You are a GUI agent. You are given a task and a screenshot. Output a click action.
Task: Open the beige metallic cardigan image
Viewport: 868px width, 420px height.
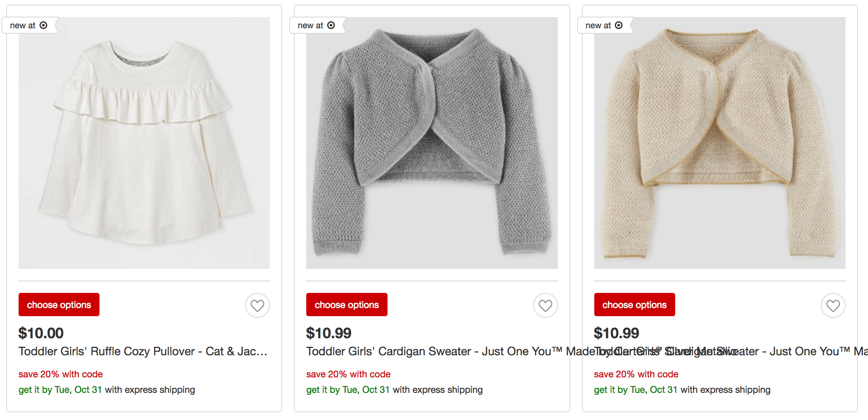click(x=719, y=143)
